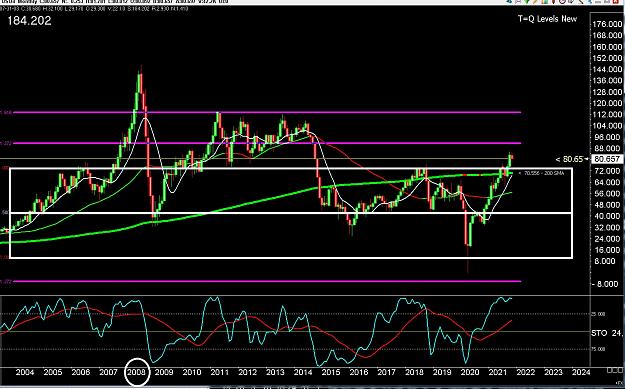Select the "T=Q Levels New" chart label
Screen dimensions: 625x389
tap(547, 18)
